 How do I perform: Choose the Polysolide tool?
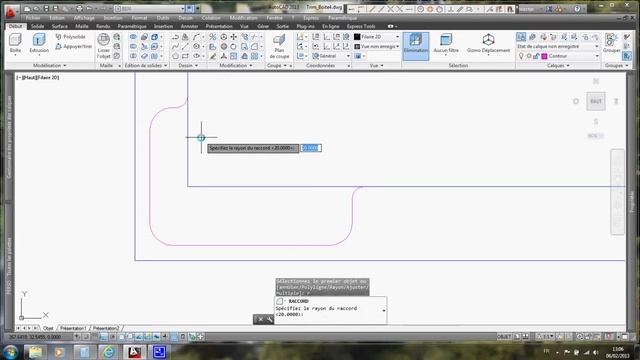[x=71, y=37]
